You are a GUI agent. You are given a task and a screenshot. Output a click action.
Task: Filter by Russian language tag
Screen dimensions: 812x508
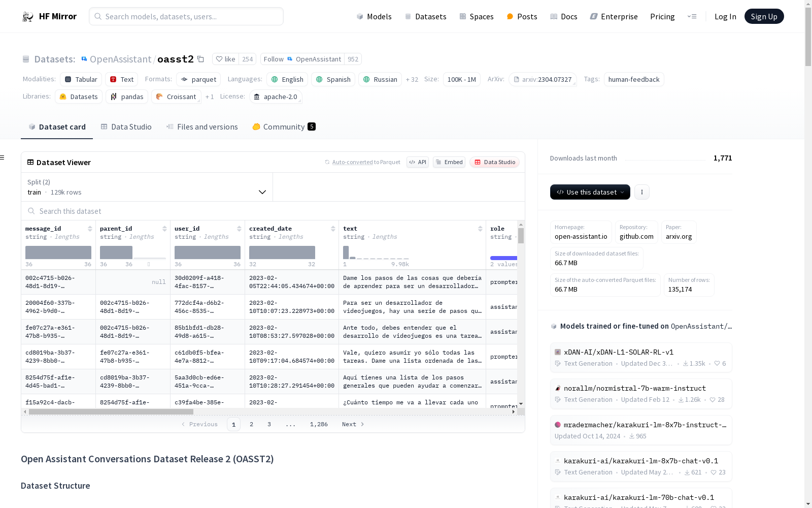click(x=380, y=79)
